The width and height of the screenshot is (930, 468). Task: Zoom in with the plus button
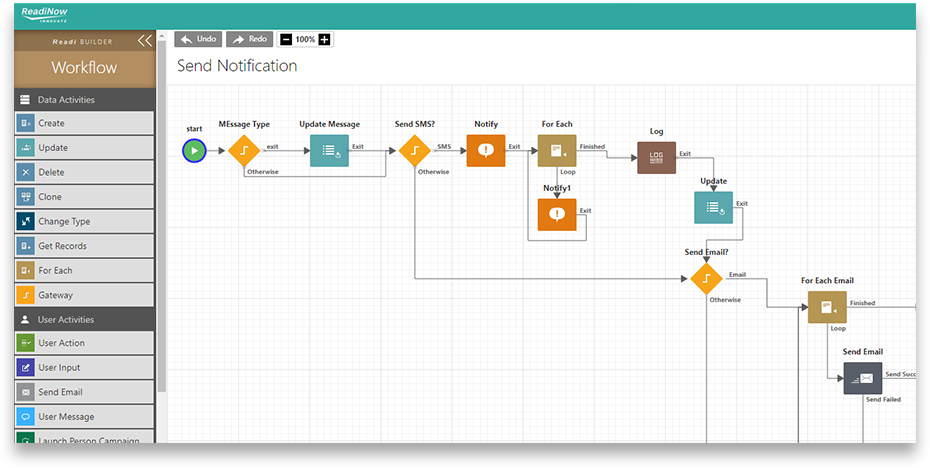click(324, 40)
